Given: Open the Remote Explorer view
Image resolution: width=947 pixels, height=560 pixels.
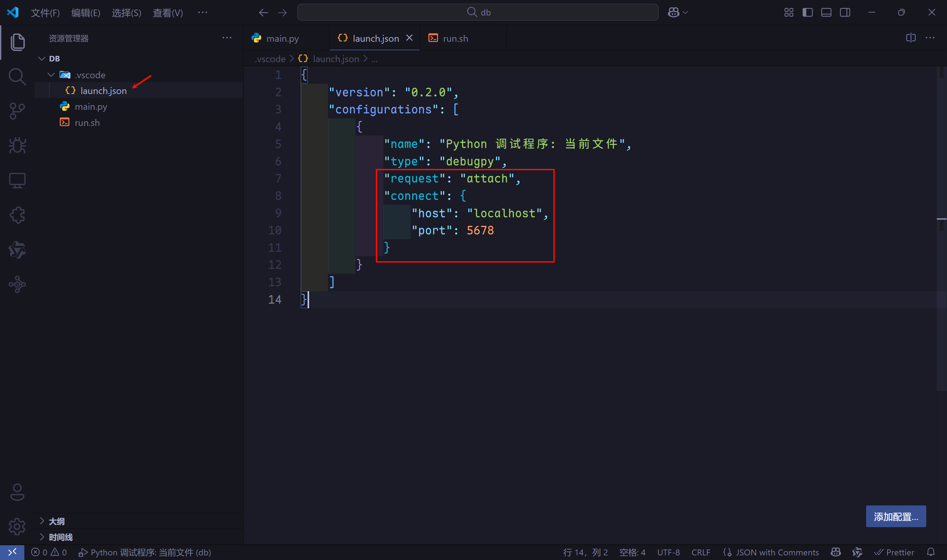Looking at the screenshot, I should point(17,180).
